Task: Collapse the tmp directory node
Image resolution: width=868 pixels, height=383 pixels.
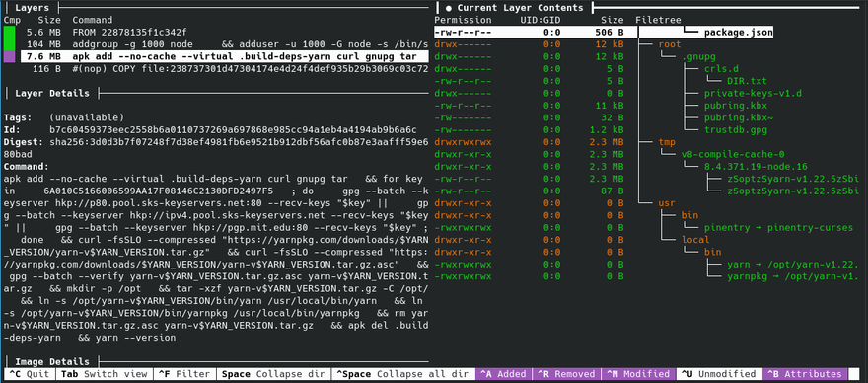Action: point(667,142)
